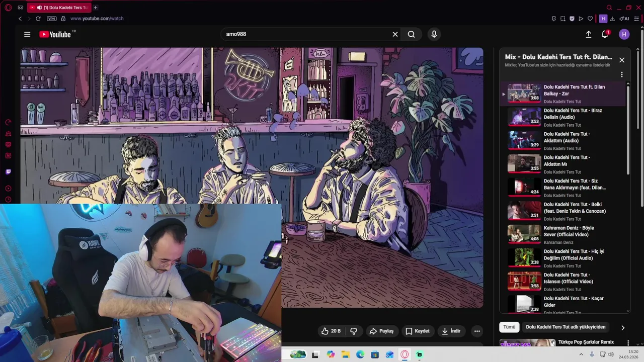Open the AI shopping tag tool
This screenshot has width=644, height=362.
point(624,19)
